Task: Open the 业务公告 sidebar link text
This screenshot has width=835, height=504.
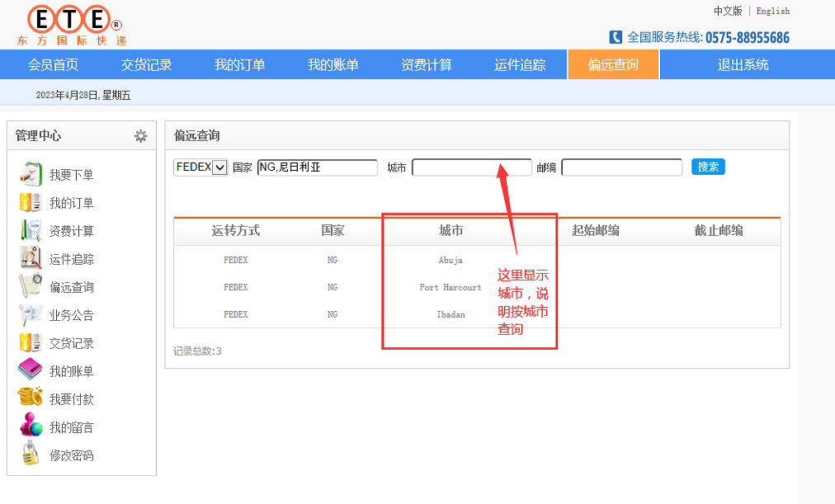Action: pyautogui.click(x=71, y=315)
